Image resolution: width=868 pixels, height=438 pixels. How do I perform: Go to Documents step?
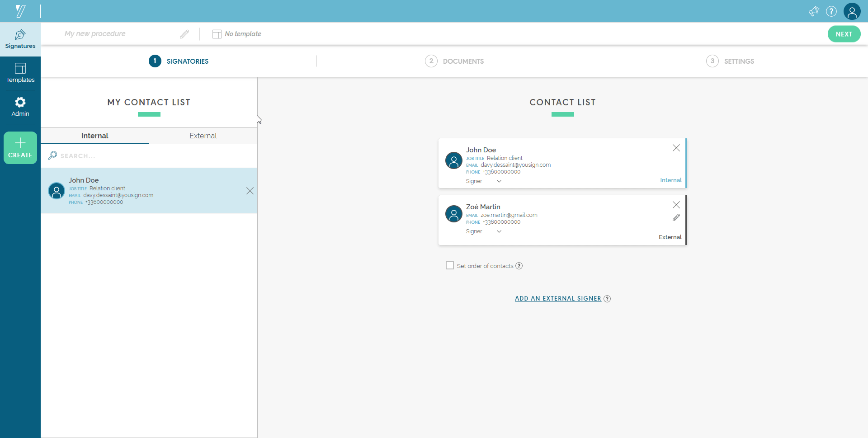pos(454,61)
